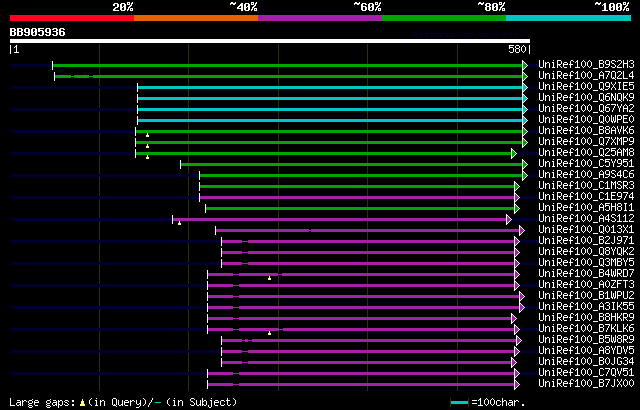Click the cyan =100char scale bar
The image size is (640, 410).
(x=460, y=403)
